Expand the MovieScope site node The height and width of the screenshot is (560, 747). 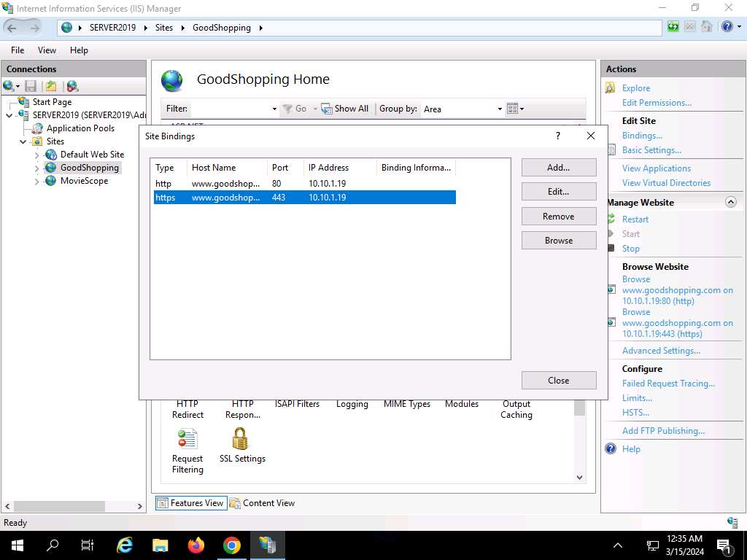pyautogui.click(x=37, y=181)
